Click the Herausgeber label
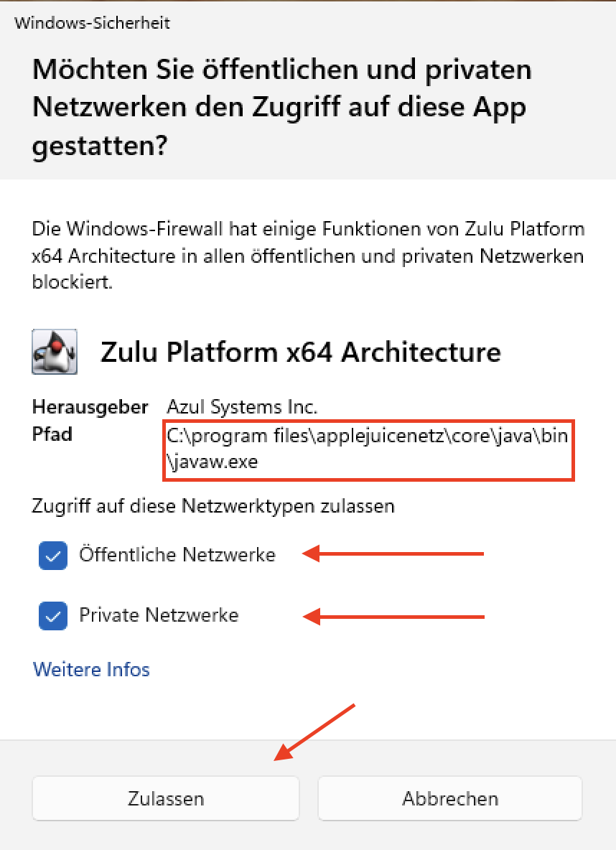This screenshot has height=850, width=616. (x=90, y=406)
